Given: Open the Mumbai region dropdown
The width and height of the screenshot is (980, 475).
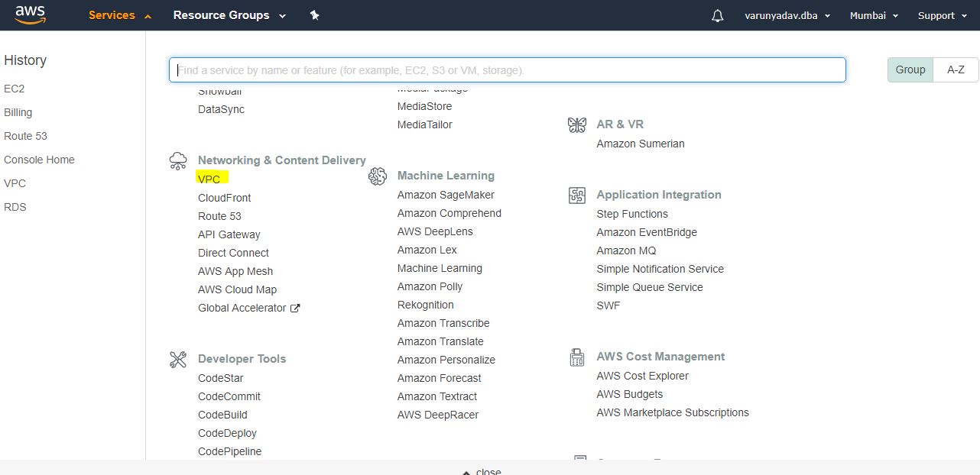Looking at the screenshot, I should click(x=874, y=15).
